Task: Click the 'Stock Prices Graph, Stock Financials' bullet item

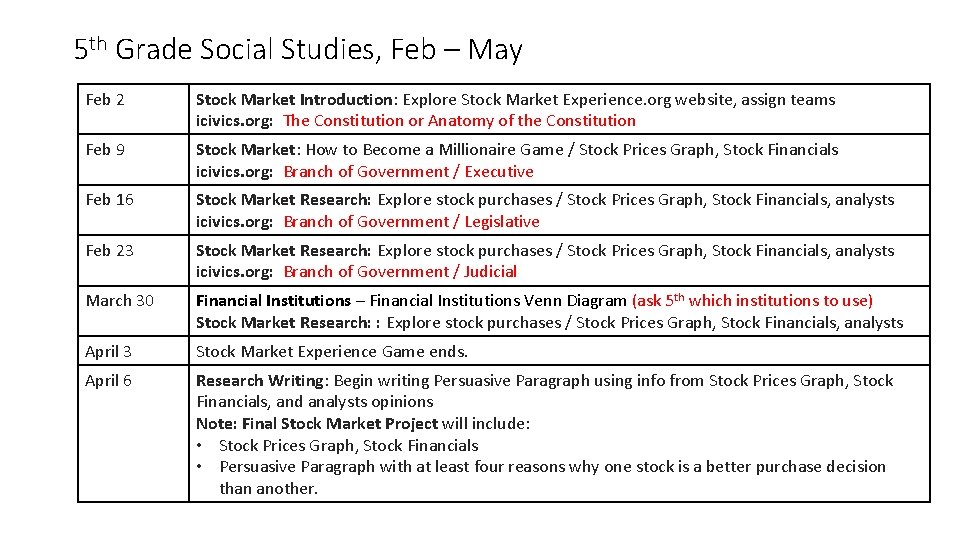Action: coord(348,446)
